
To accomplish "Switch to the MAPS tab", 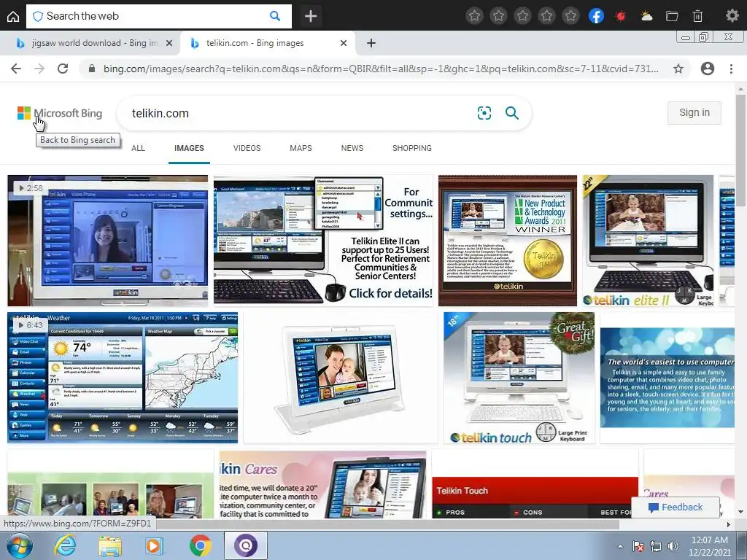I will coord(301,148).
